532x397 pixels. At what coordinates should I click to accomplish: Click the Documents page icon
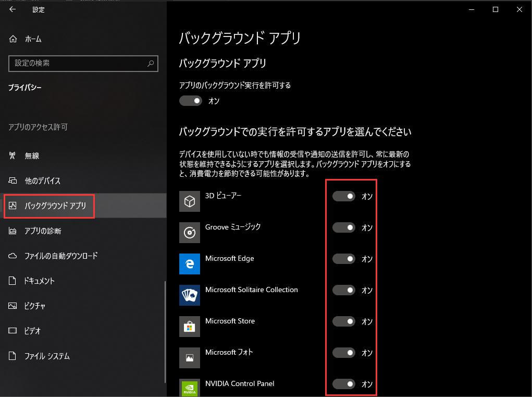coord(12,281)
